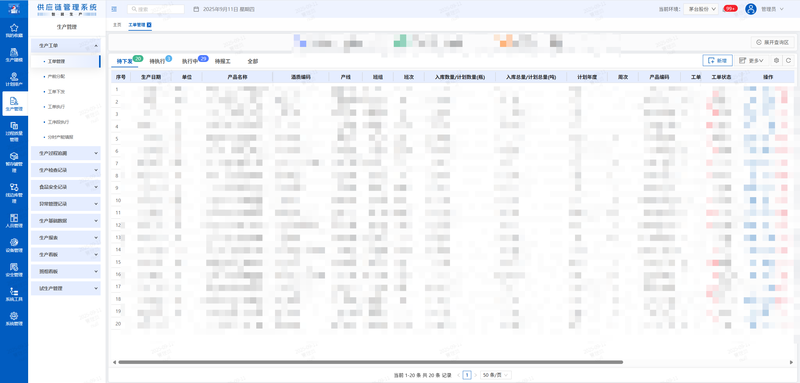Switch to the 全部 tab

253,61
